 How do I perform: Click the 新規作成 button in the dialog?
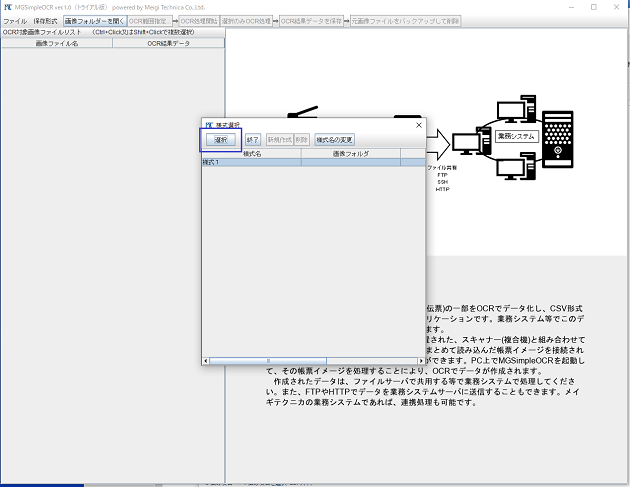tap(280, 139)
